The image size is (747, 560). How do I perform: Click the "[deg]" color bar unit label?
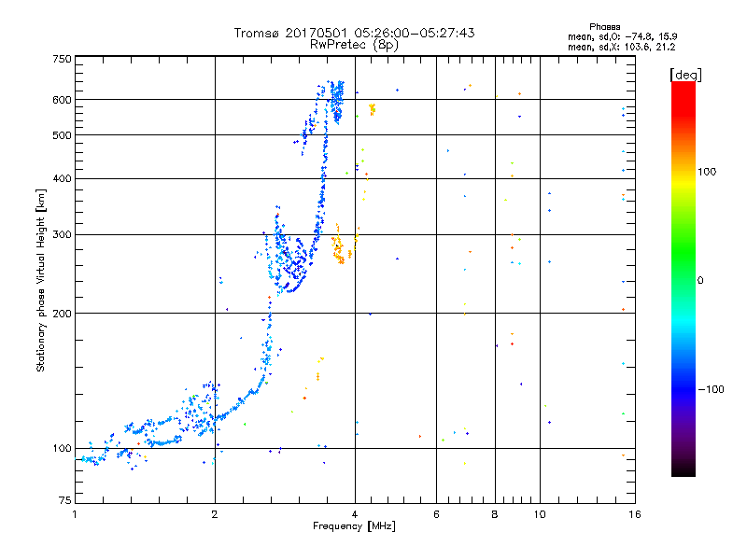pyautogui.click(x=685, y=75)
